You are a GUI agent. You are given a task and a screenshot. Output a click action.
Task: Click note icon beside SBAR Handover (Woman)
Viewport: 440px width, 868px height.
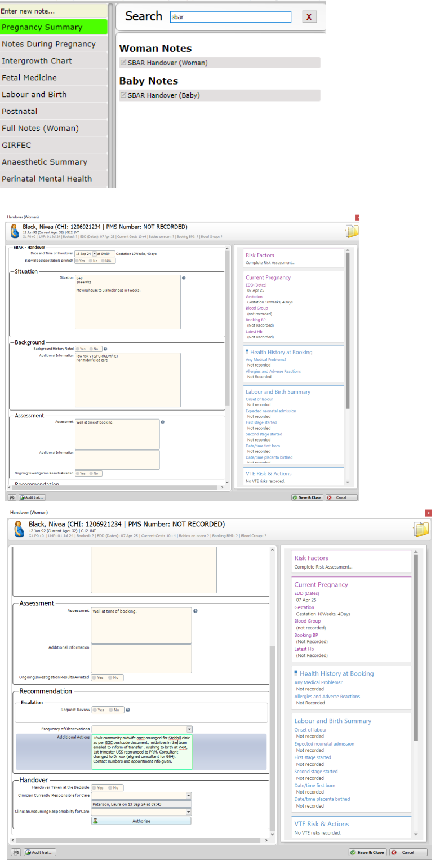(x=123, y=63)
